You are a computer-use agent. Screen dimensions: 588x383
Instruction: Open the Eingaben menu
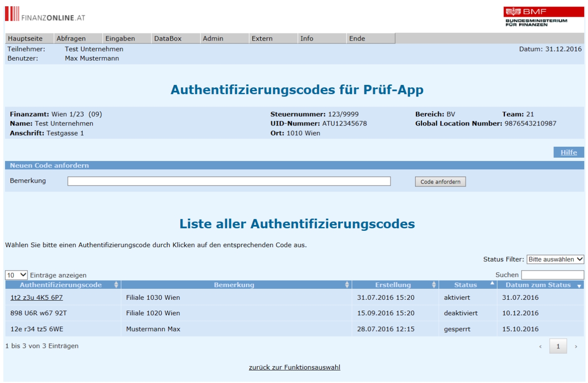click(x=120, y=38)
